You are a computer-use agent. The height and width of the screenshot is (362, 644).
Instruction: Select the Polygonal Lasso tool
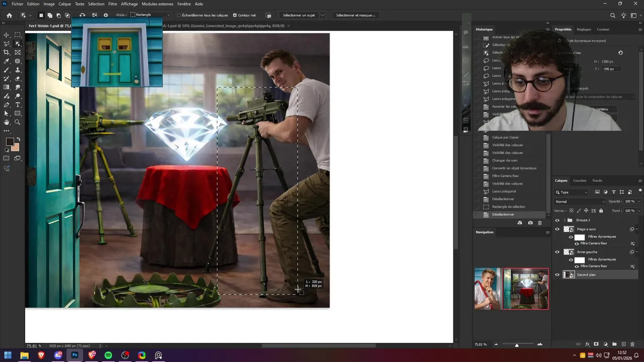point(7,44)
